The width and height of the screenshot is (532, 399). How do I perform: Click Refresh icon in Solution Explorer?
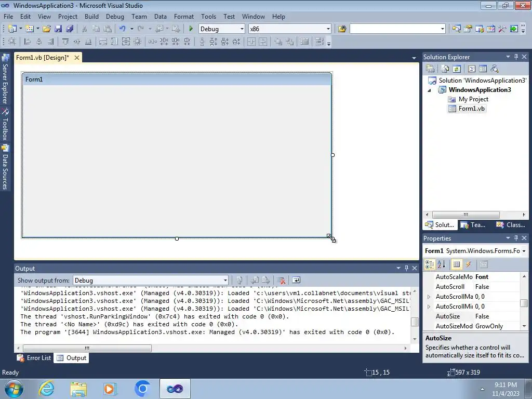point(457,69)
